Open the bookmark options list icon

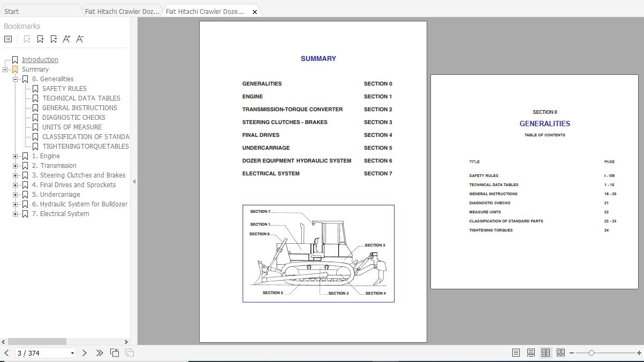[8, 39]
